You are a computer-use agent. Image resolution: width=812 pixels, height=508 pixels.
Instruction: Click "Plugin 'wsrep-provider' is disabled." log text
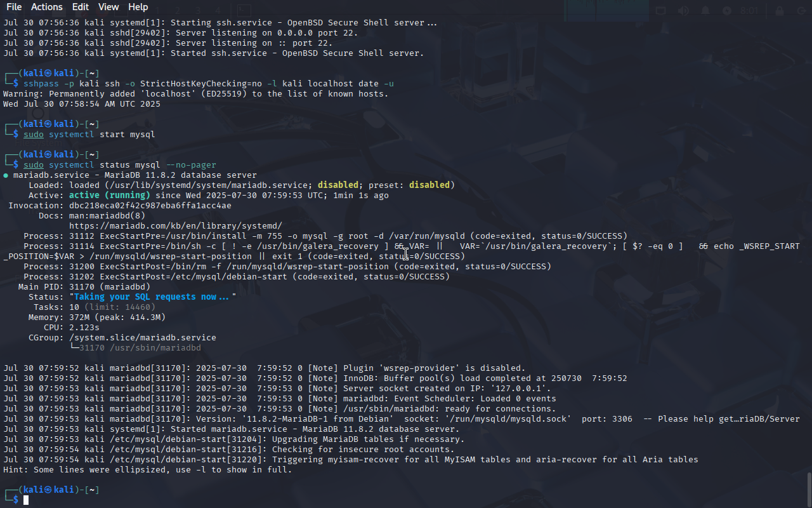pos(435,368)
